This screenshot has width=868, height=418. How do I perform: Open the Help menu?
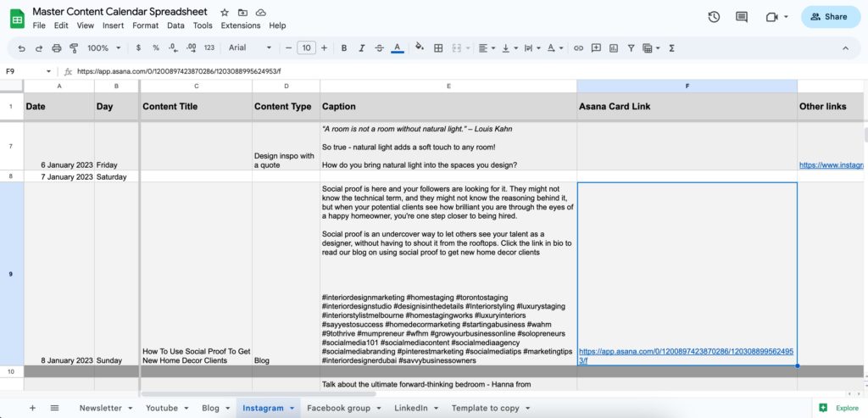pos(277,25)
